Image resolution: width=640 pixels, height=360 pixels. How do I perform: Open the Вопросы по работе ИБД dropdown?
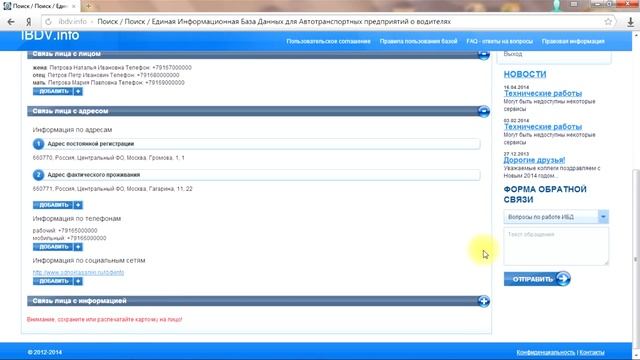(556, 217)
